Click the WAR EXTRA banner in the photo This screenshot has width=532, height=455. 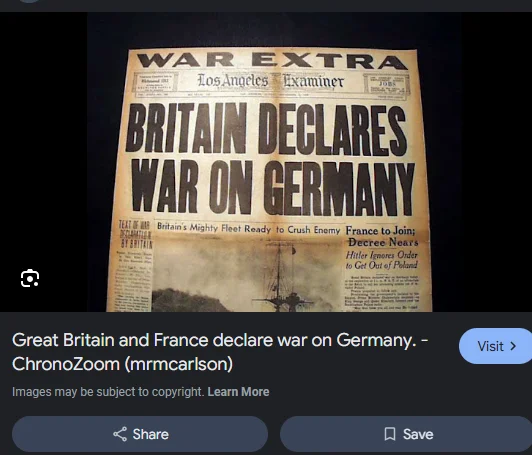click(x=272, y=61)
